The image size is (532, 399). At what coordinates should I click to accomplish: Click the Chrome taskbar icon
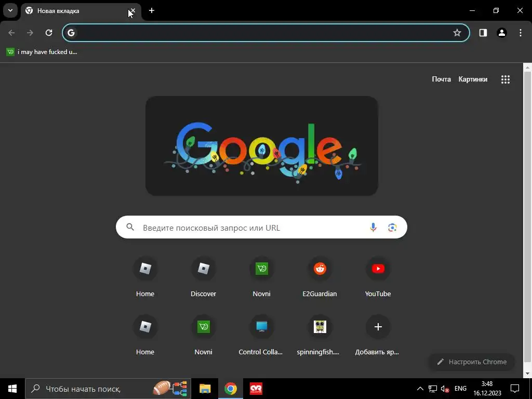(x=230, y=389)
